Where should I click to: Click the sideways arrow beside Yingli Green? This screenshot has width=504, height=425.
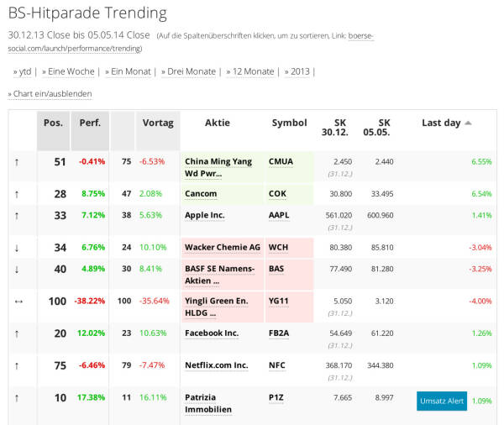(16, 301)
